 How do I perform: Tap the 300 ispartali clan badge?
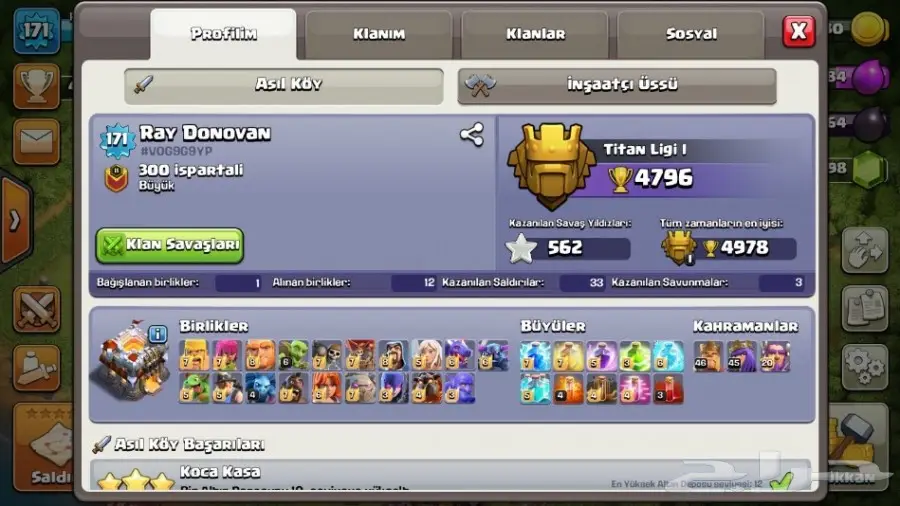point(116,178)
